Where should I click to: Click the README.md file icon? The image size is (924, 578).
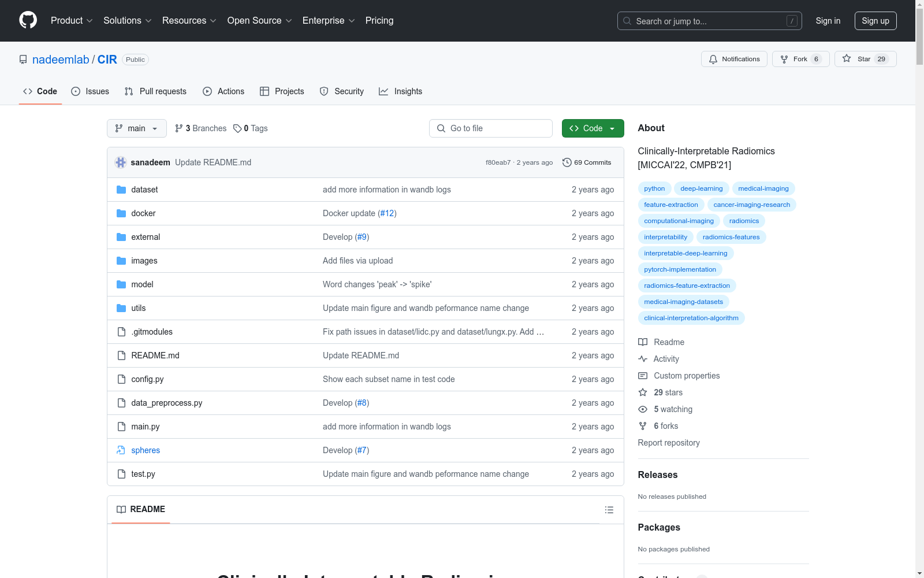[x=121, y=355]
